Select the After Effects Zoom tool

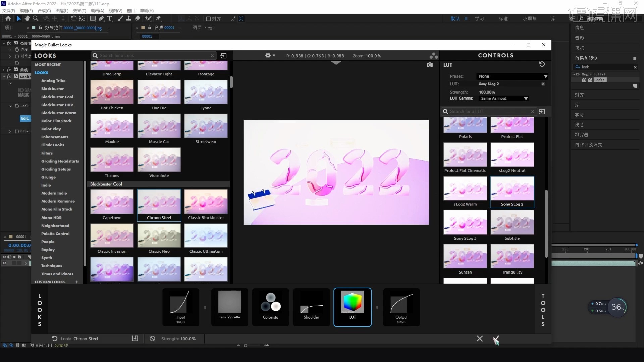[x=36, y=19]
